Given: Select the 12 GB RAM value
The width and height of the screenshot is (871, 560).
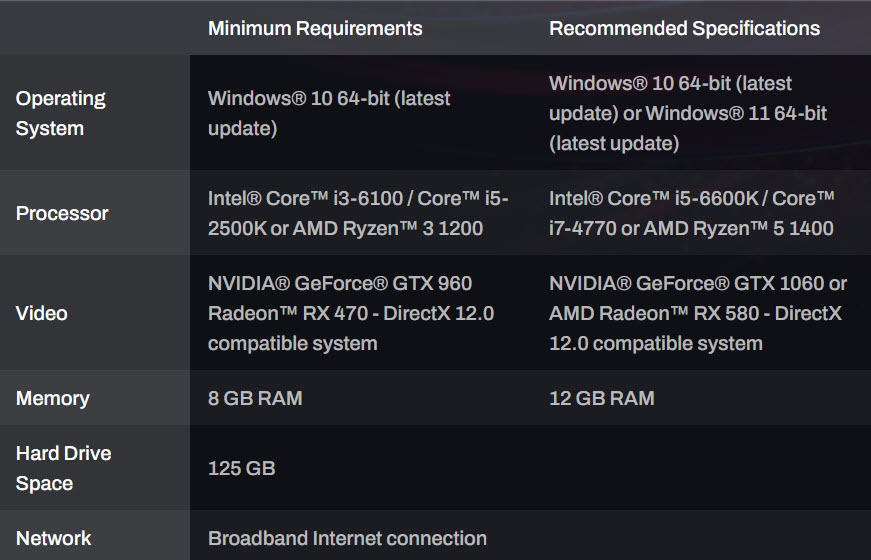Looking at the screenshot, I should click(602, 398).
